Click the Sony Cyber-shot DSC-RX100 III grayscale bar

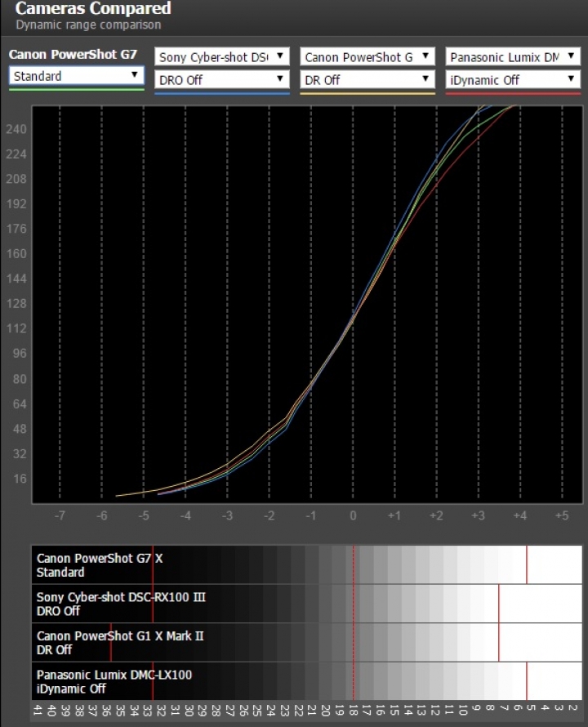point(306,604)
